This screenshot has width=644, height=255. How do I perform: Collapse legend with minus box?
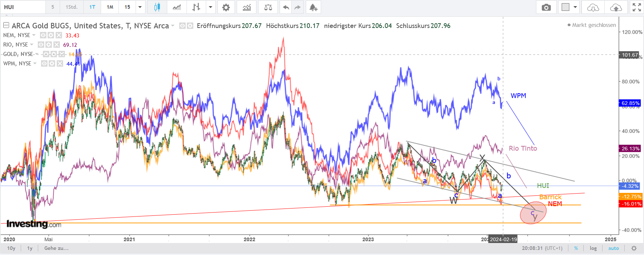pyautogui.click(x=6, y=25)
